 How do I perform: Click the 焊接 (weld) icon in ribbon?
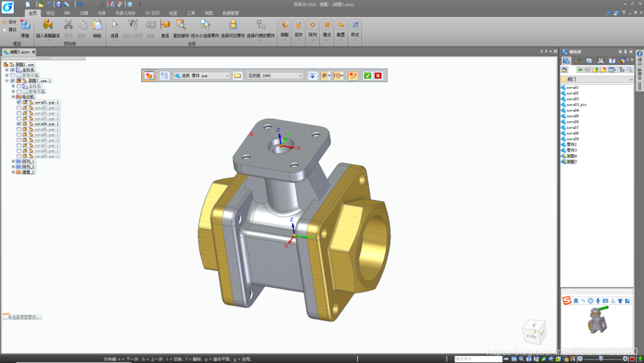25,25
